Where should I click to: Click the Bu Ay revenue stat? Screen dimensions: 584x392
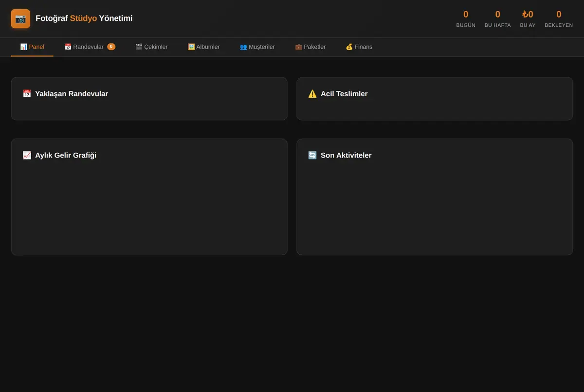point(528,18)
